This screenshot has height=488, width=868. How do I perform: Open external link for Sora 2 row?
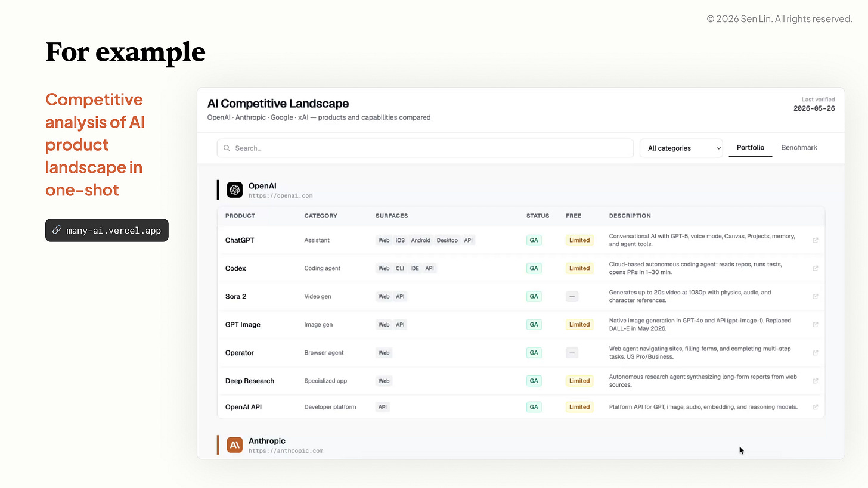(816, 296)
